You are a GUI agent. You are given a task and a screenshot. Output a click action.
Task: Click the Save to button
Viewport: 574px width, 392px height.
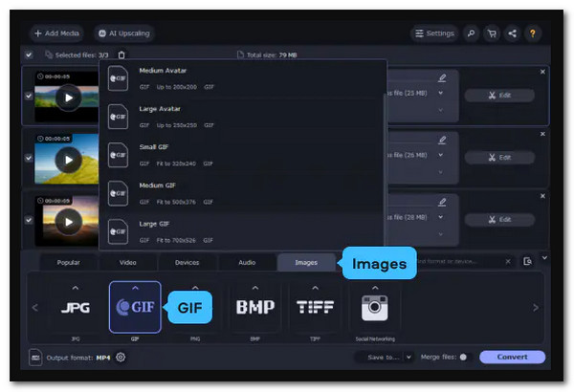click(381, 358)
